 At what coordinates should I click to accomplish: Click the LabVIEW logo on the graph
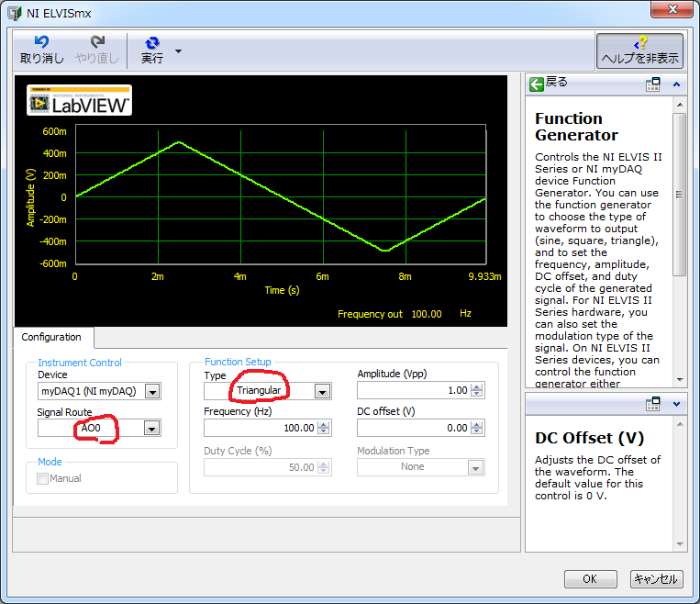80,100
